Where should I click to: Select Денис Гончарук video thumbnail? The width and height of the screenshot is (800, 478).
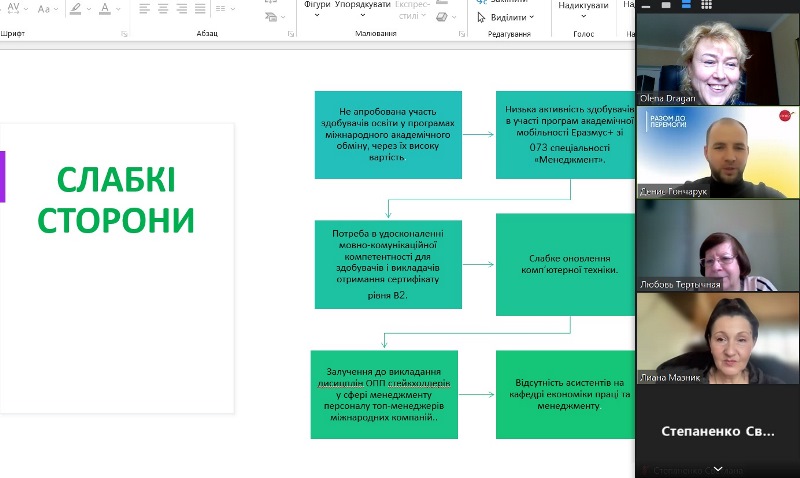pos(717,152)
